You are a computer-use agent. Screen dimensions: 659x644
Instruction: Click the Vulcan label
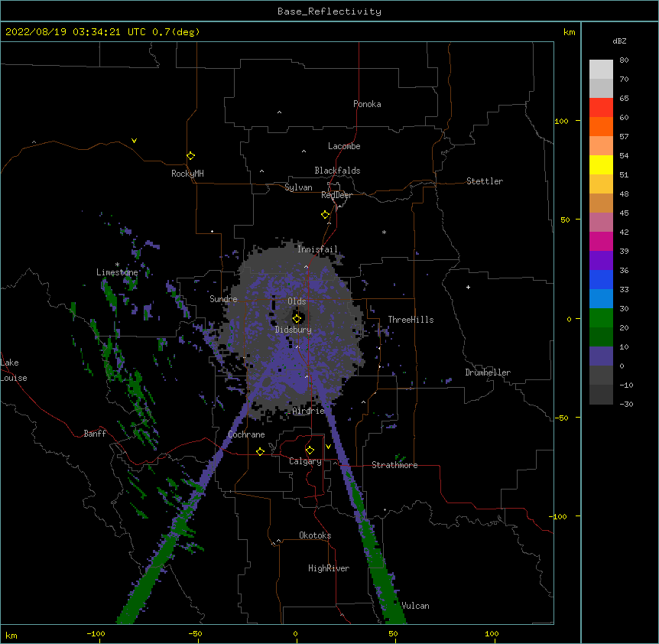point(415,606)
